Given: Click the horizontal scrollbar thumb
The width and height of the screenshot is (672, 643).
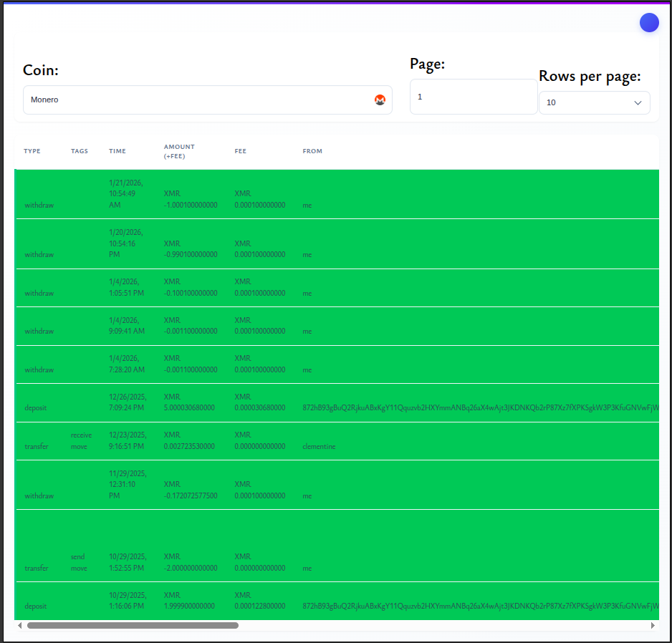Looking at the screenshot, I should tap(133, 625).
